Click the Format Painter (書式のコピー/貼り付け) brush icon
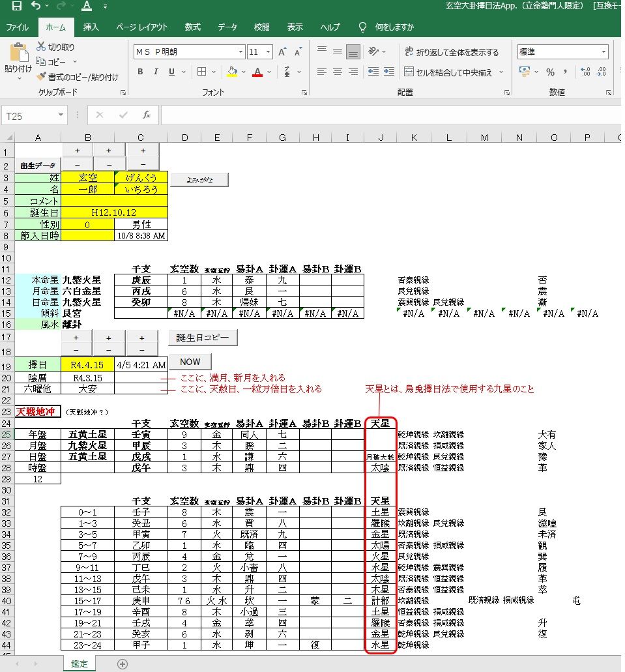Image resolution: width=625 pixels, height=672 pixels. coord(41,76)
